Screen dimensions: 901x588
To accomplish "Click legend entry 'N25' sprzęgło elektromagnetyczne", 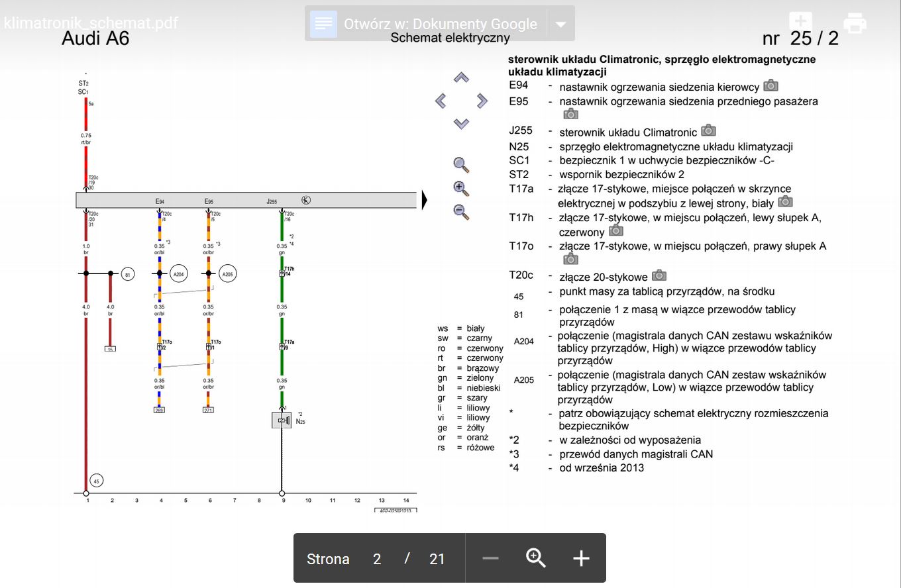I will tap(651, 147).
